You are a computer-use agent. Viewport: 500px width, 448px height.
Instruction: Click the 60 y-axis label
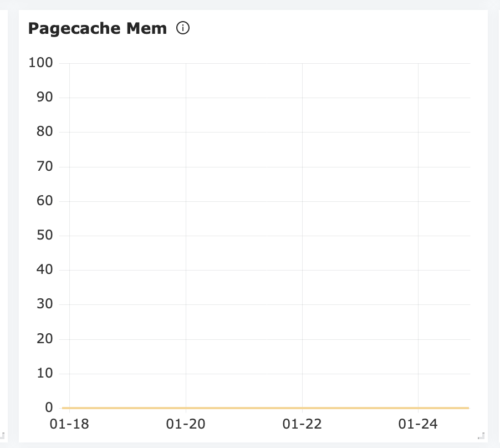tap(44, 201)
